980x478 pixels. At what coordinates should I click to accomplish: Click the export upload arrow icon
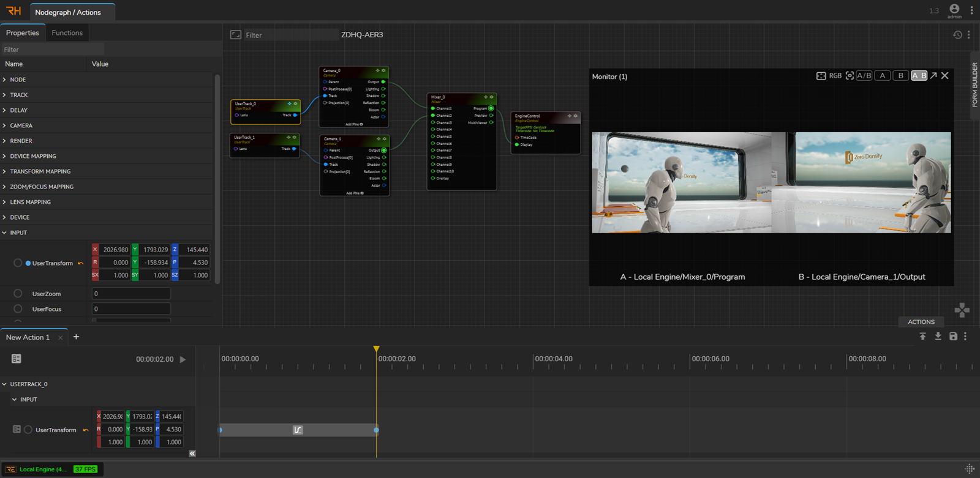922,336
